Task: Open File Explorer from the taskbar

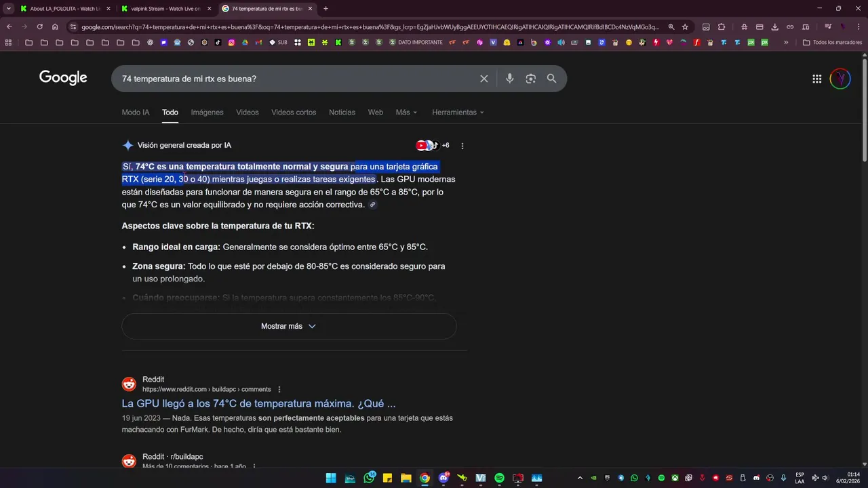Action: [406, 478]
